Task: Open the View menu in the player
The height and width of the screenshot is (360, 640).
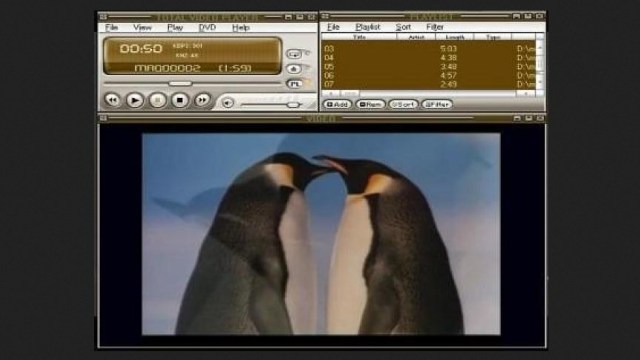Action: point(142,27)
